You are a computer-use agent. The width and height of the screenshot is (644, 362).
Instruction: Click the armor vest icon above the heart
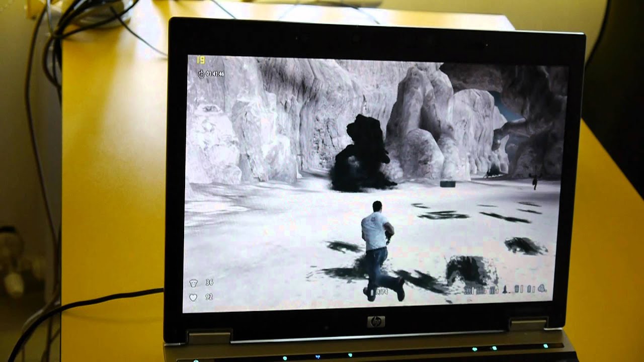(x=193, y=283)
